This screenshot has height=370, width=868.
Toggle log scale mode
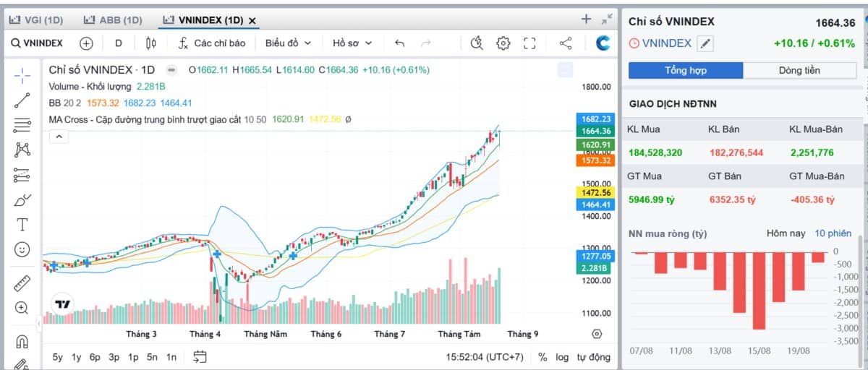[x=562, y=357]
